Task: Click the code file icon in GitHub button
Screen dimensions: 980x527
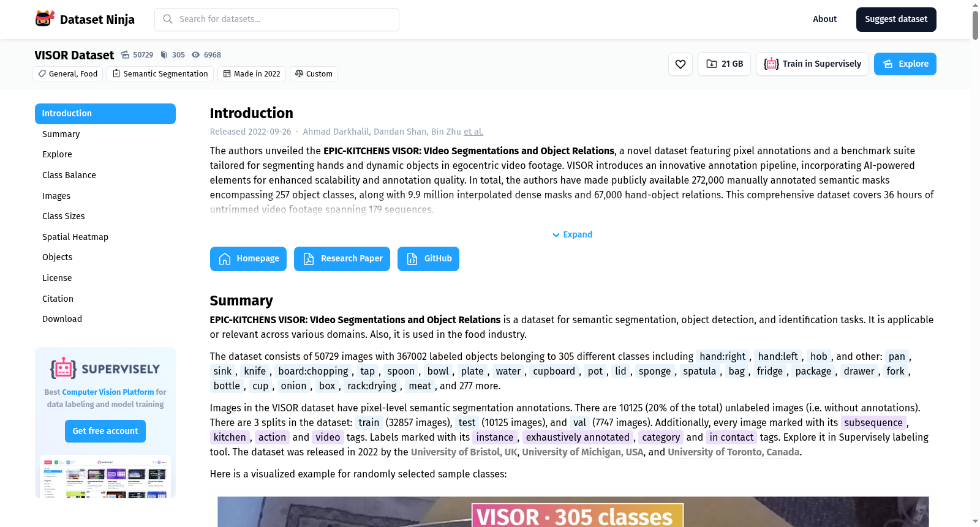Action: [412, 259]
